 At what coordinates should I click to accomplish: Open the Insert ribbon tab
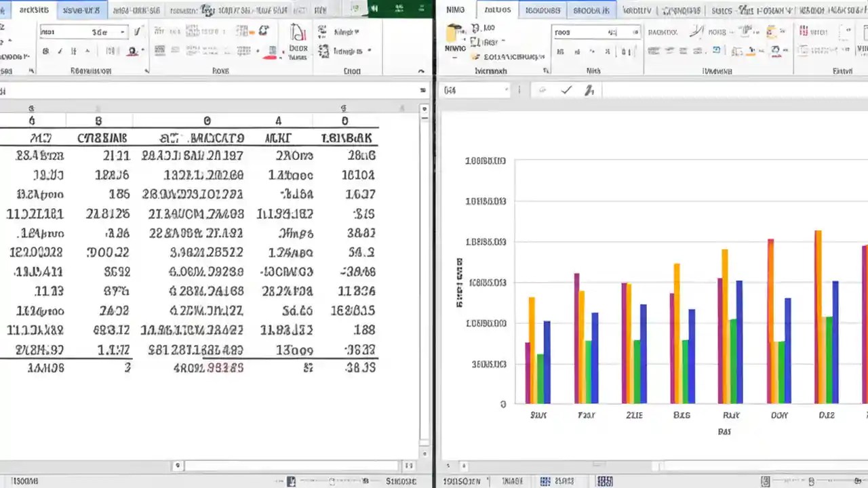[x=81, y=9]
